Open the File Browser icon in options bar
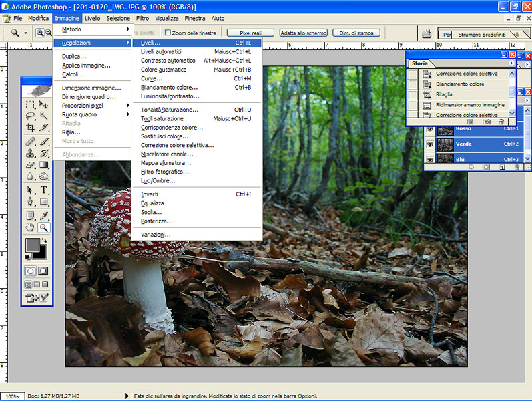532x401 pixels. pos(427,33)
